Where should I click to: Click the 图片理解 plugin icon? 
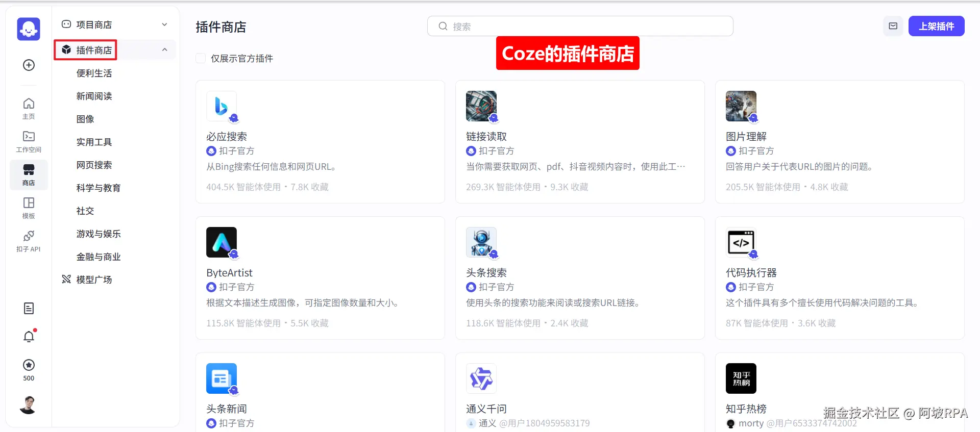click(741, 106)
